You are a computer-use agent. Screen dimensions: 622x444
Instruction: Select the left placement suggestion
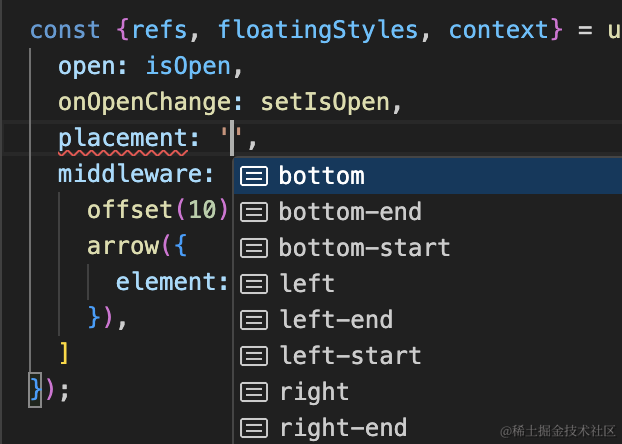(x=306, y=284)
